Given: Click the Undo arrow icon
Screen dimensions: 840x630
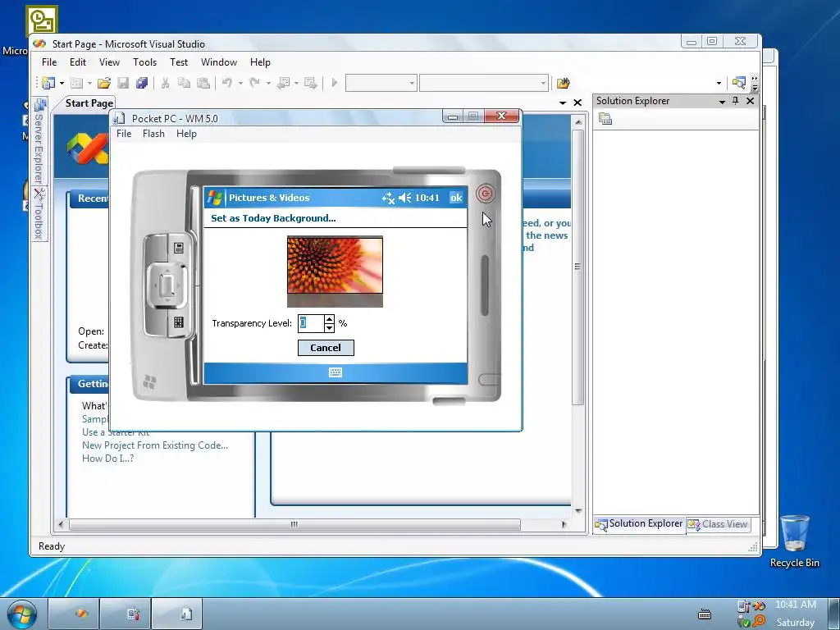Looking at the screenshot, I should click(227, 83).
